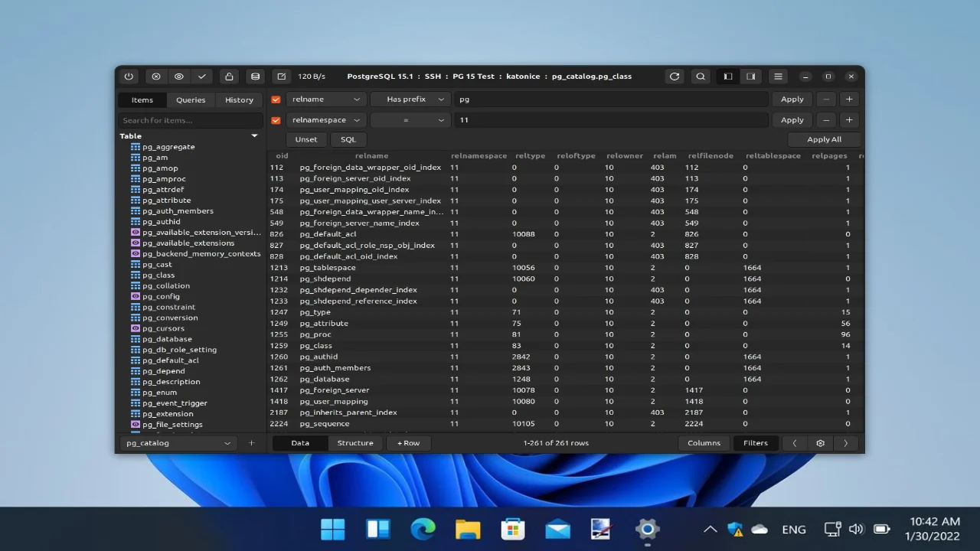
Task: Click the preview changes eye icon
Action: coord(179,77)
